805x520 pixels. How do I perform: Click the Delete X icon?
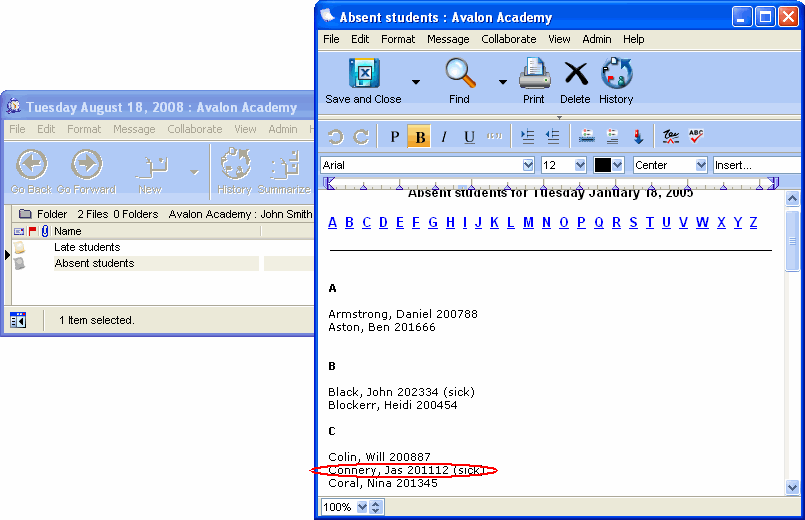(x=575, y=74)
